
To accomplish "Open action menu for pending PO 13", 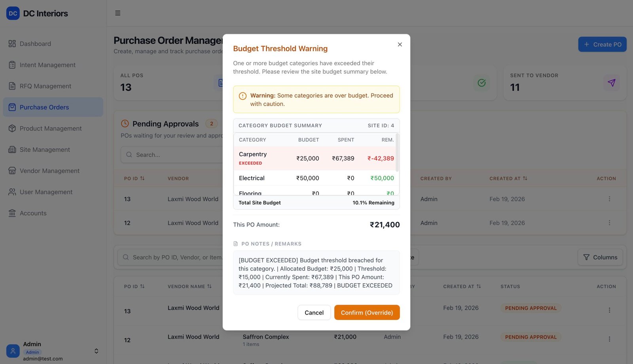I will point(609,199).
